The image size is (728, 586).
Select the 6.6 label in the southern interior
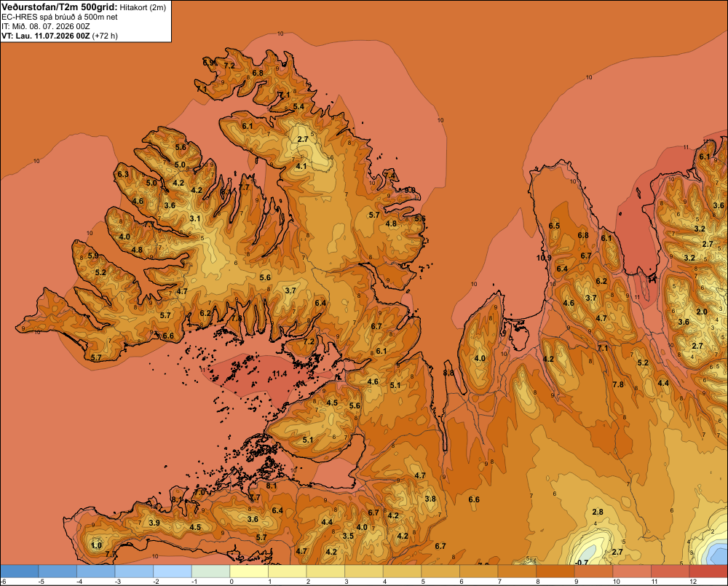474,499
